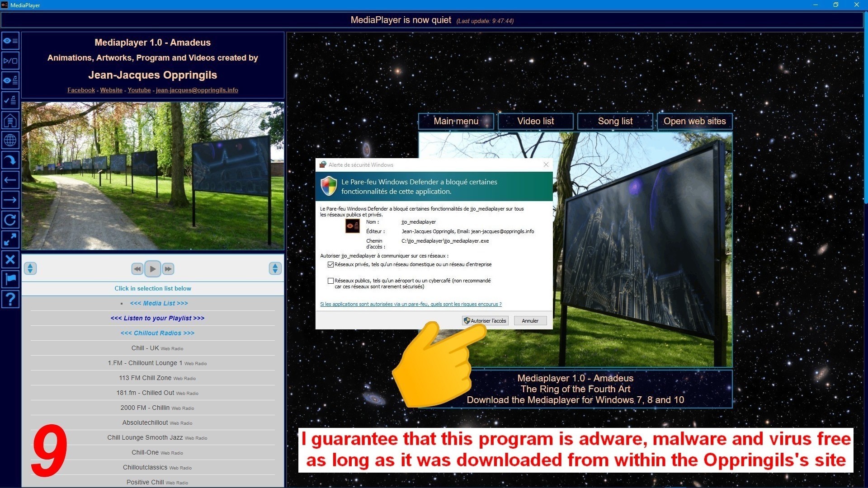
Task: Uncheck the Réseaux privés checkbox
Action: 330,265
